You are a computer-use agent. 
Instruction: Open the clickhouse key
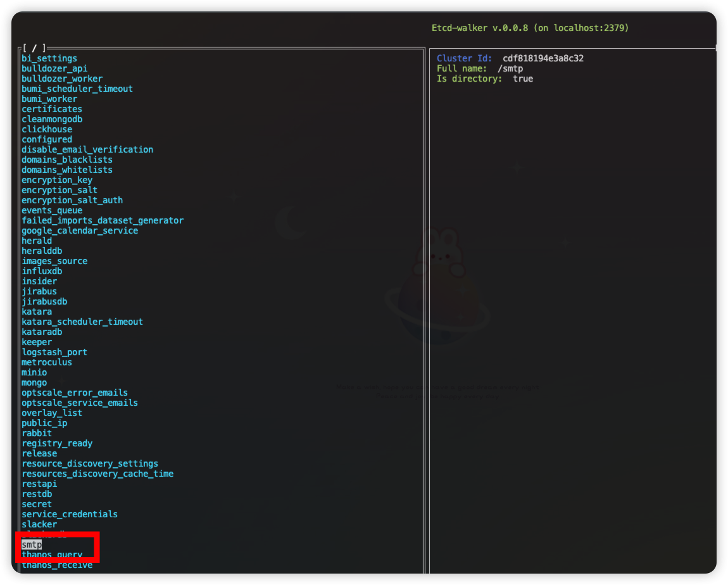click(x=46, y=130)
